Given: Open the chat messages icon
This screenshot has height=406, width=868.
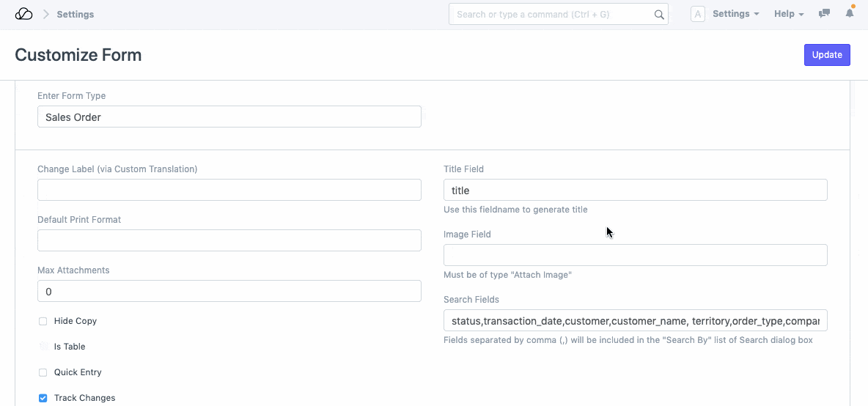Looking at the screenshot, I should click(x=824, y=14).
